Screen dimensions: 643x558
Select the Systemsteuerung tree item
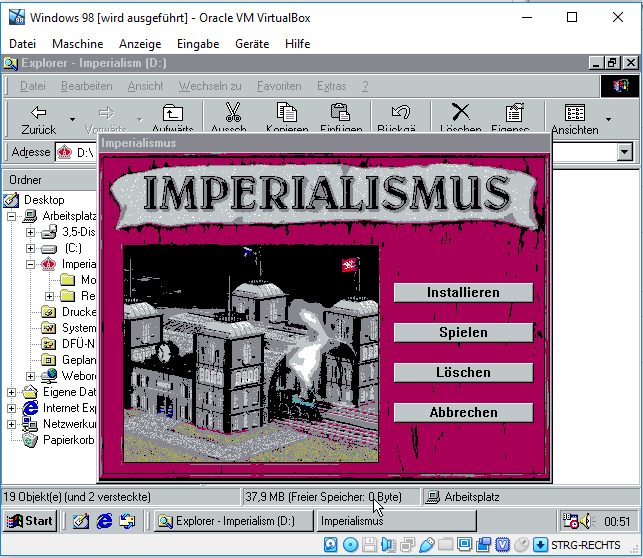pyautogui.click(x=79, y=328)
